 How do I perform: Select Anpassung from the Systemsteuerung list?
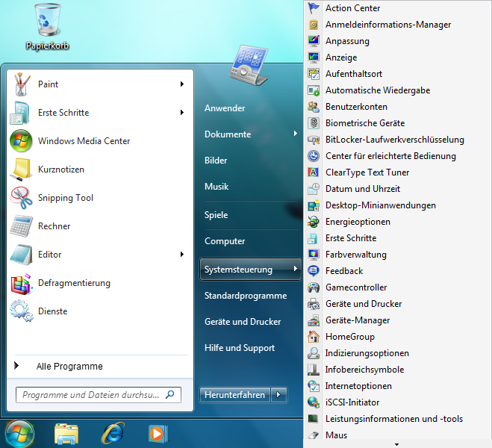[x=347, y=41]
